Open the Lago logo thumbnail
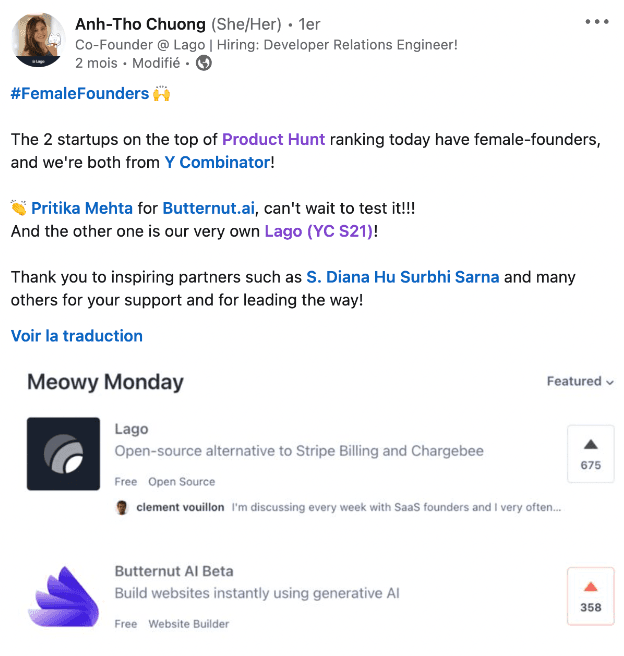The width and height of the screenshot is (624, 656). click(x=63, y=454)
